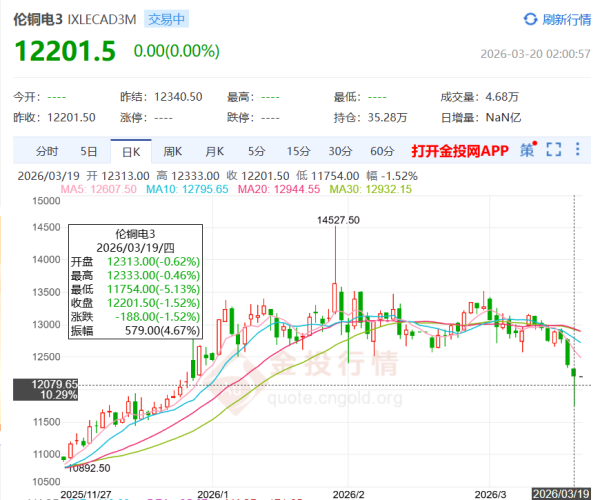Click 开盘 12313.00(-0.62%) in the tooltip
Screen dimensions: 600x500
[135, 261]
